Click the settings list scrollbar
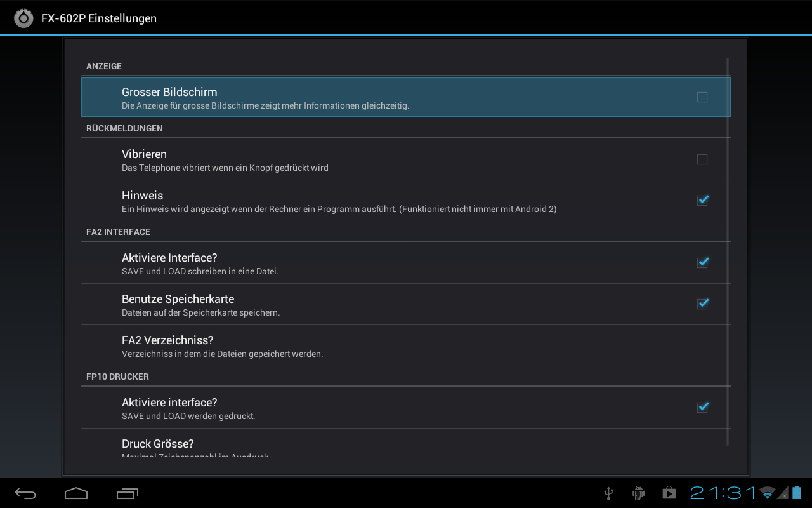Screen dimensions: 812x508 pos(728,251)
